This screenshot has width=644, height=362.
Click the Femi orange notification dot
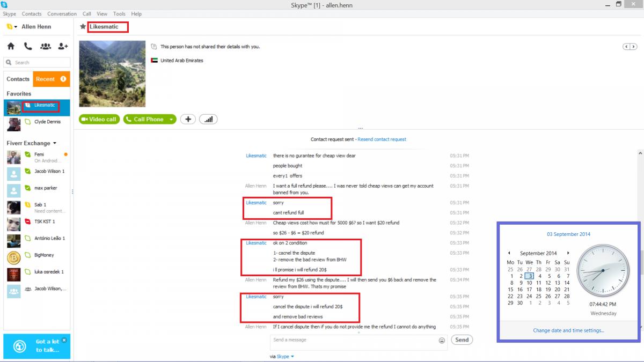[65, 154]
